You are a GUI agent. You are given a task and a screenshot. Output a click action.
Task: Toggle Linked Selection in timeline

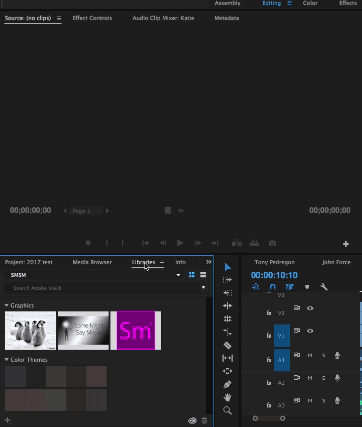point(289,287)
